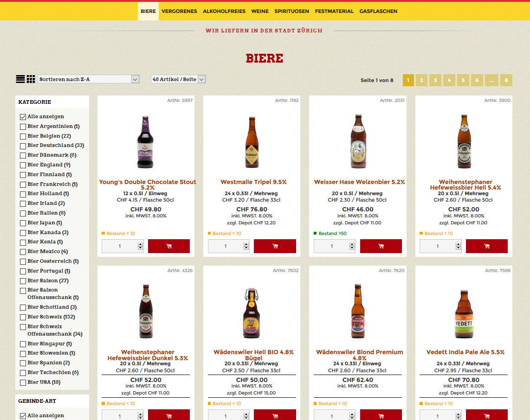Viewport: 530px width, 420px height.
Task: Go to the Spirituosen section
Action: click(x=292, y=11)
